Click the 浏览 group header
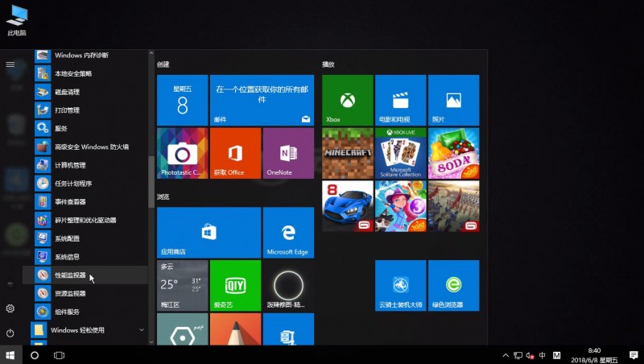 163,196
